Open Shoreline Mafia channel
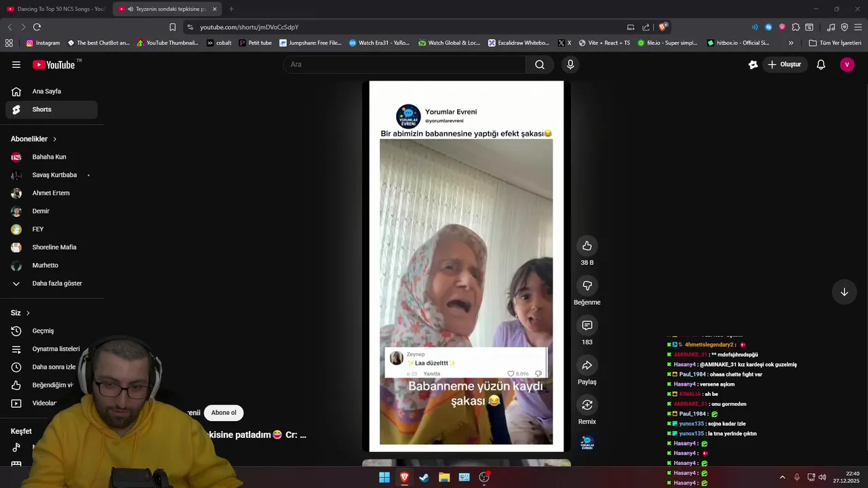Screen dimensions: 868x488 pos(52,247)
